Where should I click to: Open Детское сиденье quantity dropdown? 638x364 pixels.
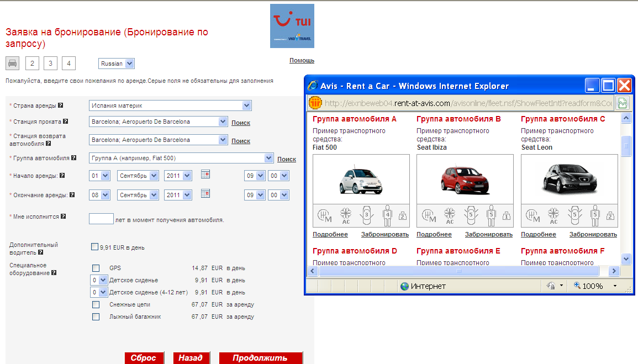coord(98,280)
